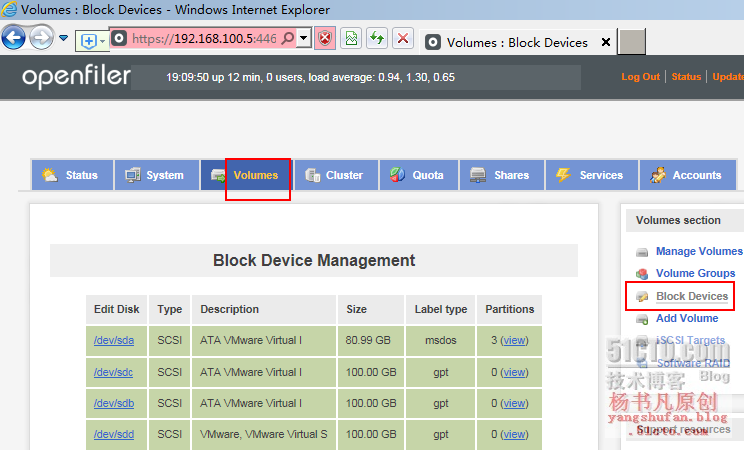Open Manage Volumes in the sidebar
The image size is (744, 450).
pos(698,251)
